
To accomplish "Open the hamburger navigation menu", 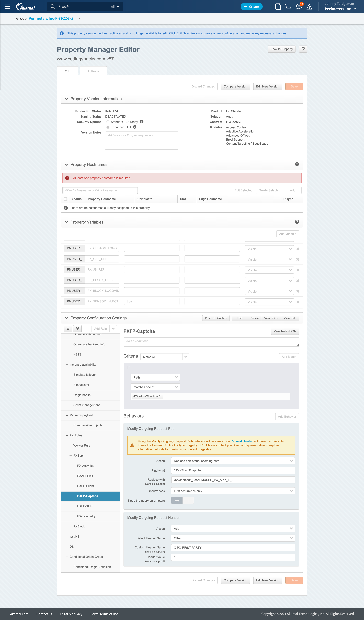I will [7, 7].
